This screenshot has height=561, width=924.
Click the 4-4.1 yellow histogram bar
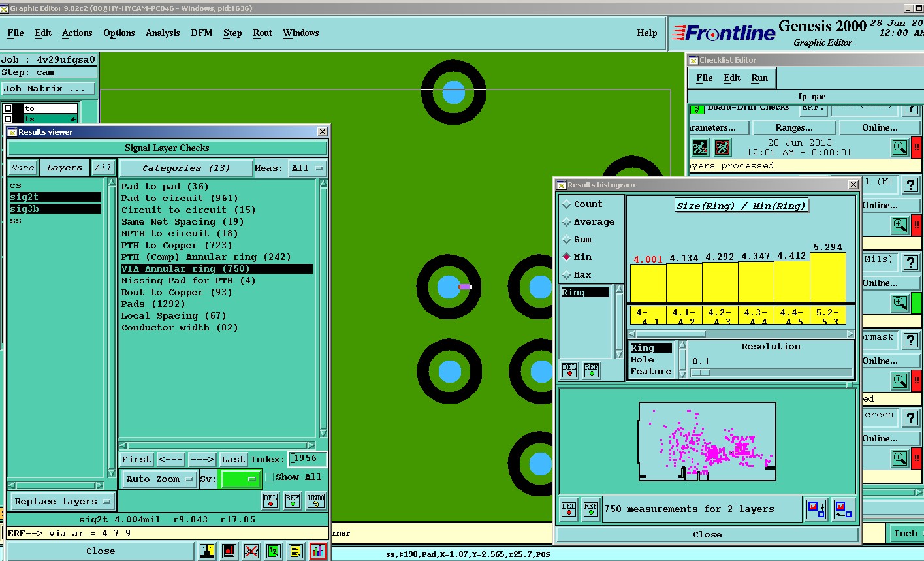click(x=648, y=283)
